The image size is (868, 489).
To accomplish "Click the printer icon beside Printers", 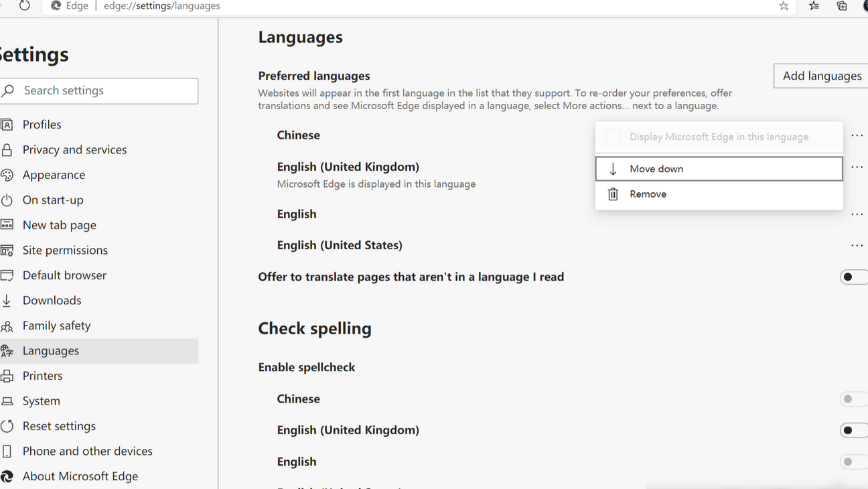I will pos(7,376).
